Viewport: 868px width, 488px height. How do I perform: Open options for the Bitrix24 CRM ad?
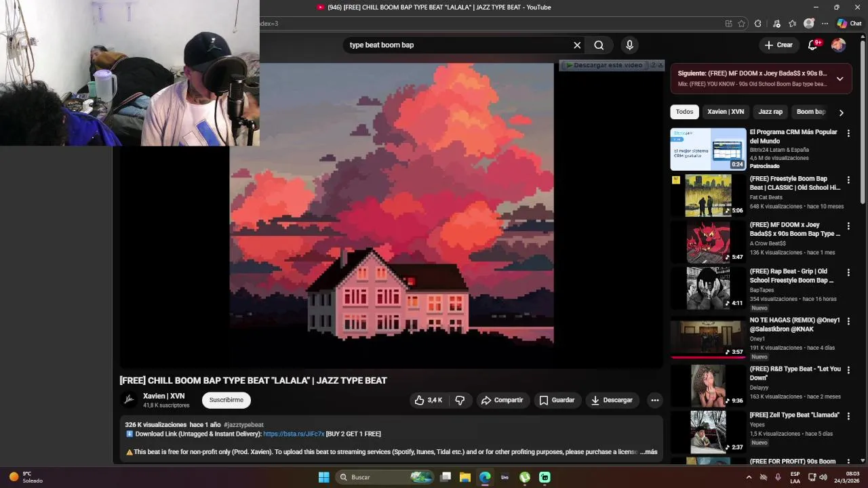(848, 134)
